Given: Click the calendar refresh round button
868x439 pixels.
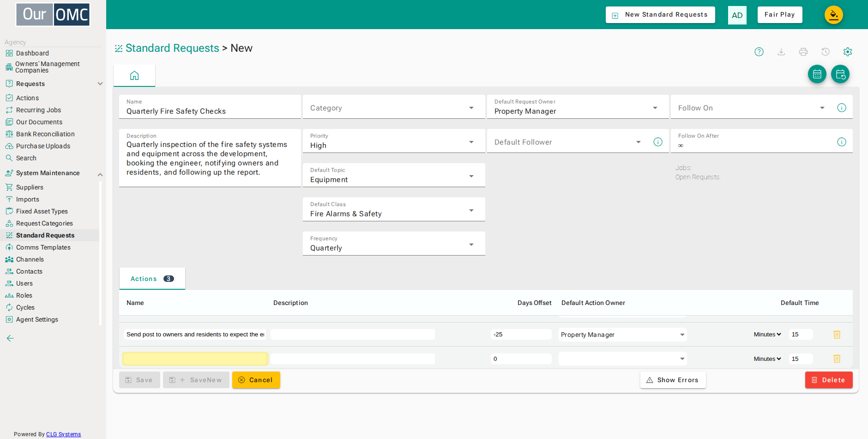Looking at the screenshot, I should (840, 74).
